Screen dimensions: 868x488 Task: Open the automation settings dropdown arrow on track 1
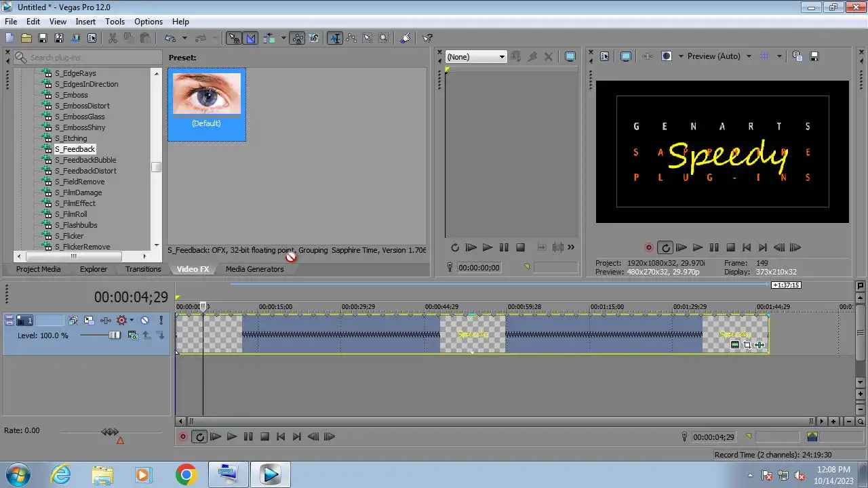132,321
